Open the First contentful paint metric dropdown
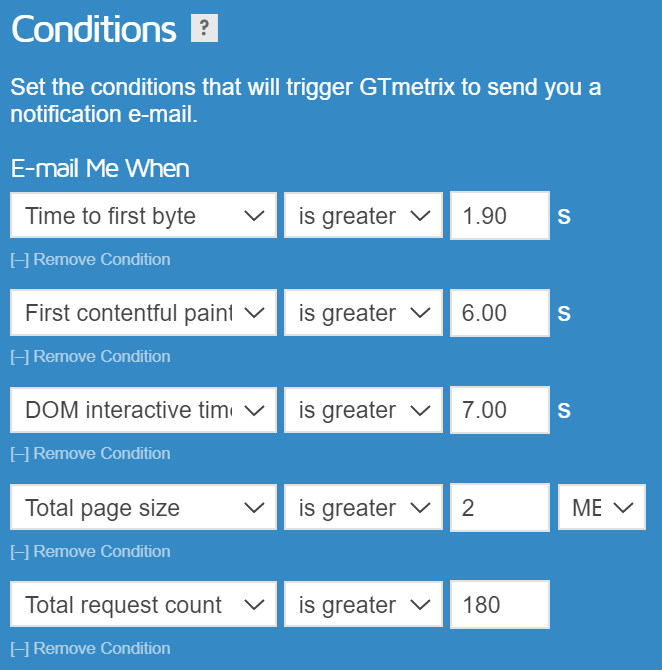Image resolution: width=662 pixels, height=670 pixels. (143, 312)
